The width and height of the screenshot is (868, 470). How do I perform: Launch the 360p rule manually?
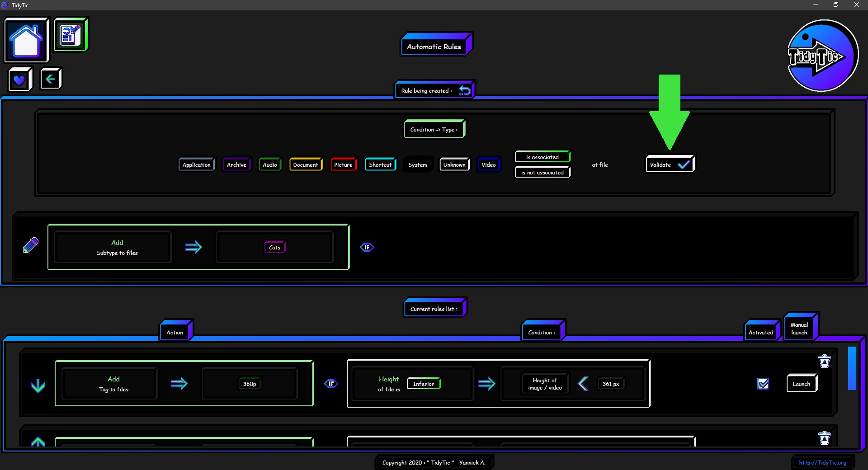coord(802,384)
